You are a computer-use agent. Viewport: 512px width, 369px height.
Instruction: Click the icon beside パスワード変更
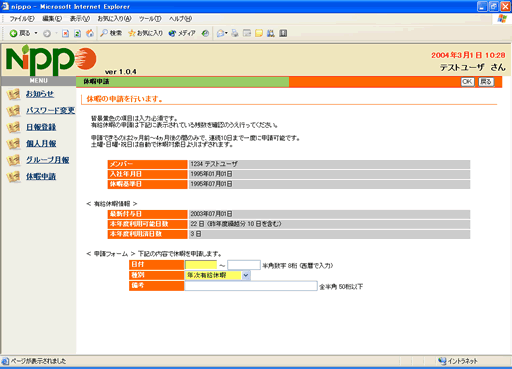tap(14, 111)
